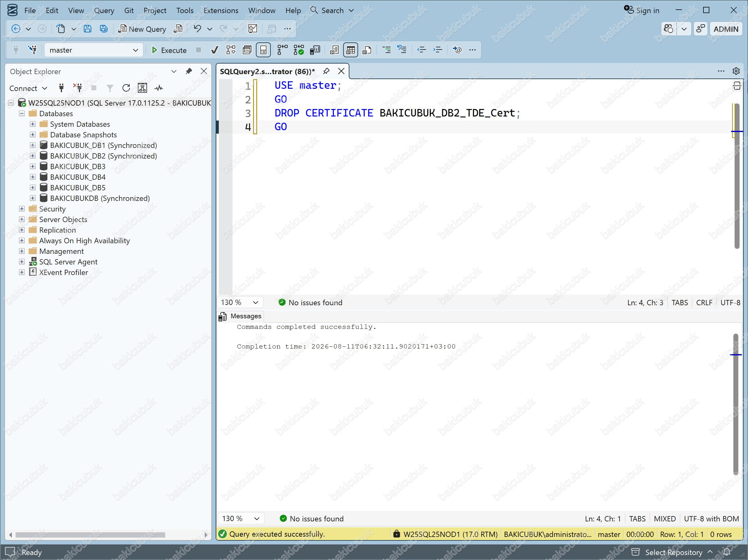Open the Extensions menu

click(x=221, y=11)
